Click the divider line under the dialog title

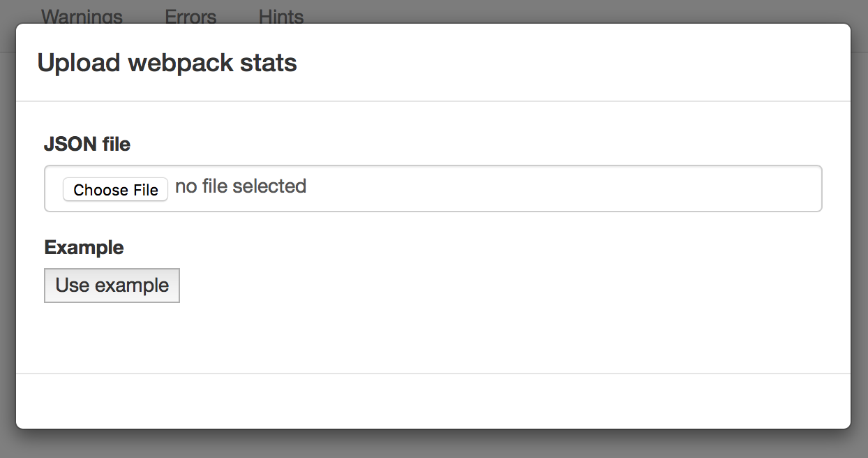point(433,101)
